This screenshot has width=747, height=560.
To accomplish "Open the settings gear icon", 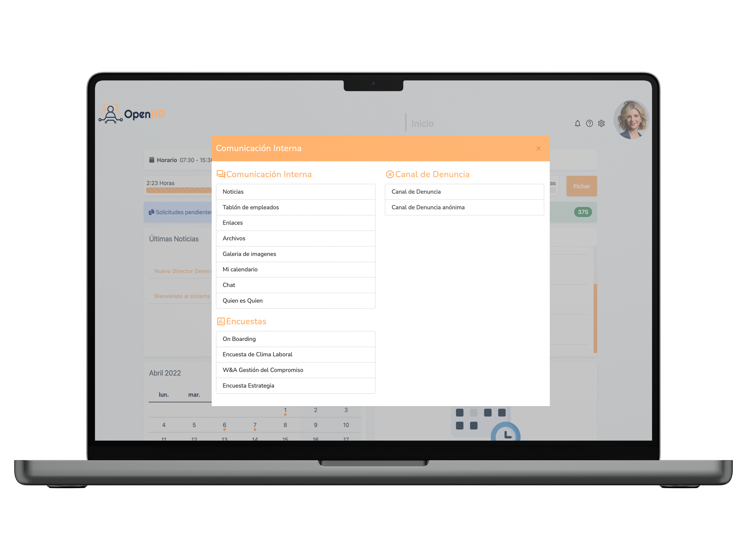I will pyautogui.click(x=601, y=123).
